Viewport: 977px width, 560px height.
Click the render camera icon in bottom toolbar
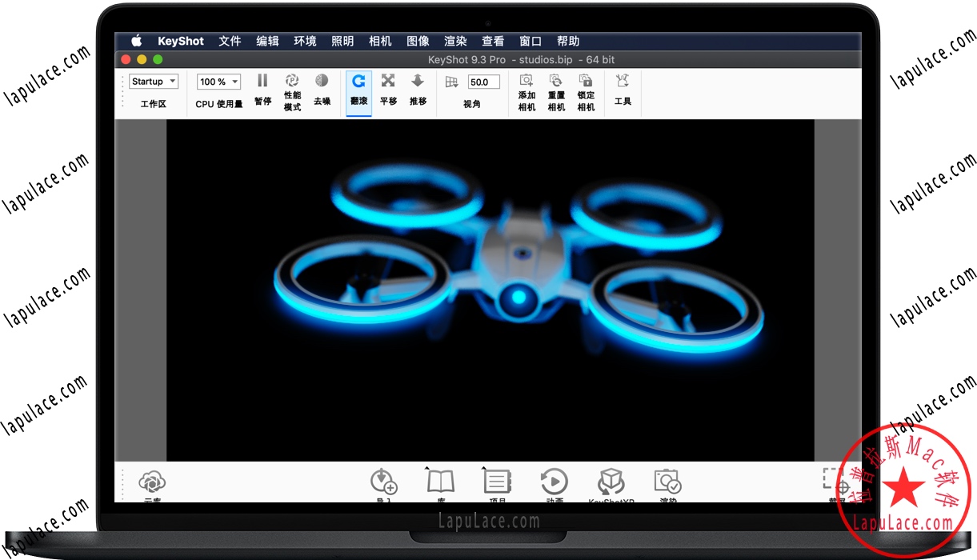tap(667, 482)
